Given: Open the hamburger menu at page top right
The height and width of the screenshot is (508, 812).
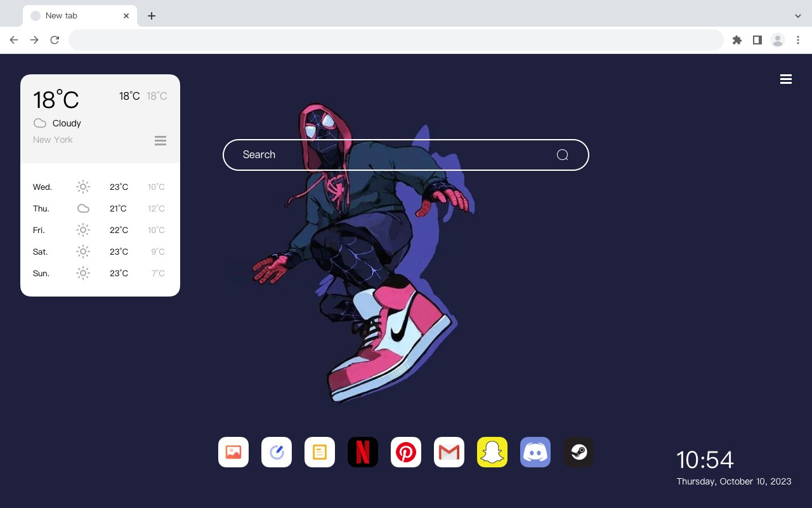Looking at the screenshot, I should point(786,79).
